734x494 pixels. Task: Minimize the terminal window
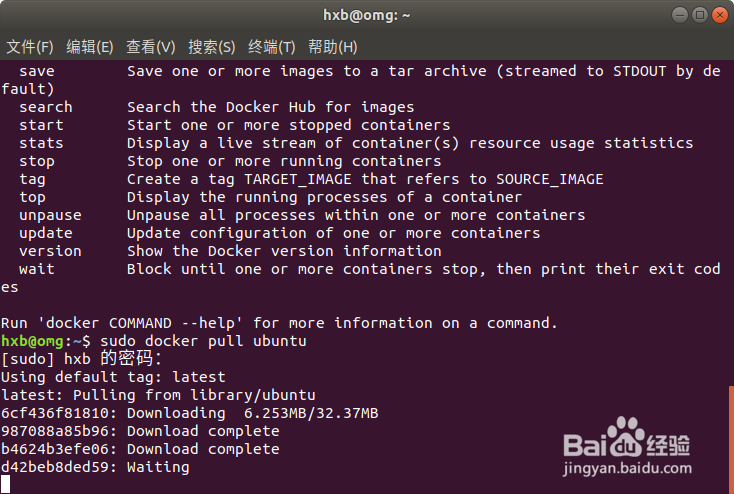tap(677, 15)
